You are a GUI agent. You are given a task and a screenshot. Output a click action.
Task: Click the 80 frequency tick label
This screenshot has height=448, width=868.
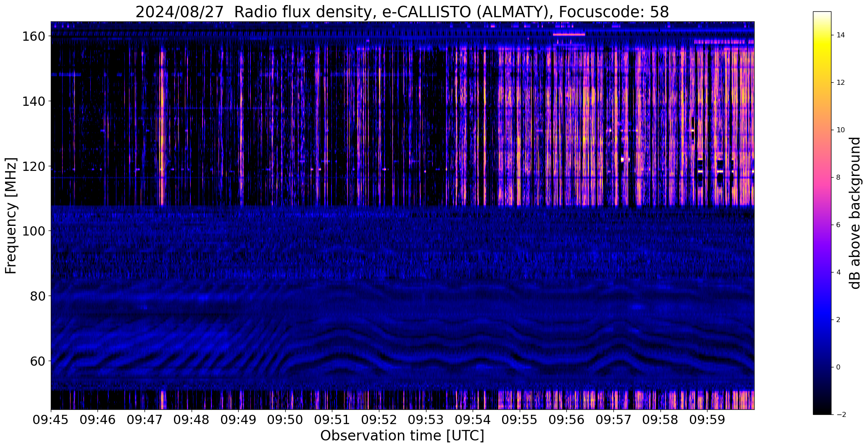coord(37,296)
